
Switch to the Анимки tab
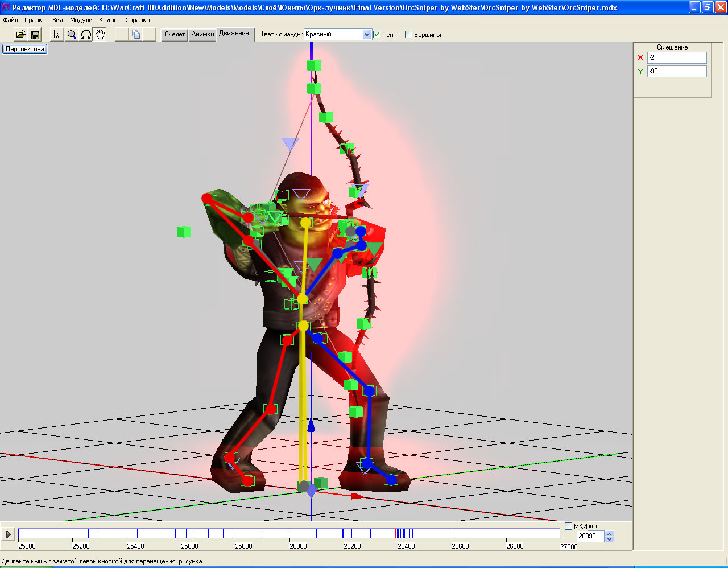[202, 35]
